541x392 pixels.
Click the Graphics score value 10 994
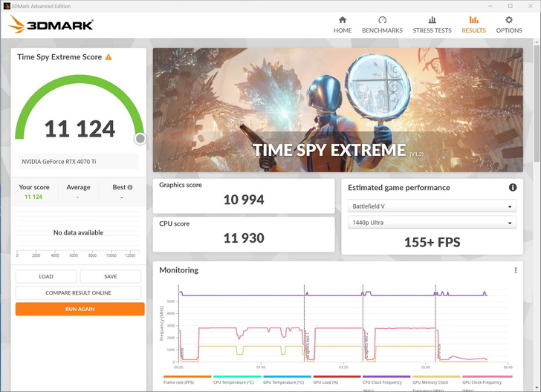tap(244, 200)
